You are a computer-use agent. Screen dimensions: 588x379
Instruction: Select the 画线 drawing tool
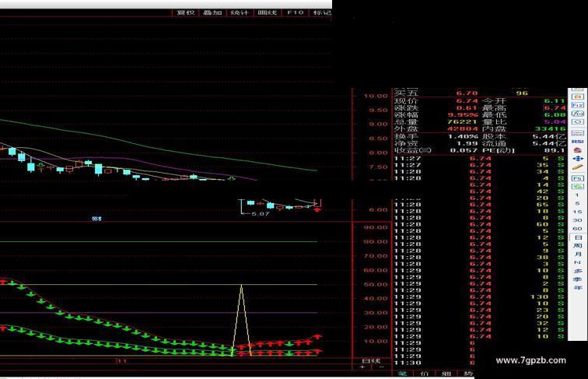coord(267,12)
